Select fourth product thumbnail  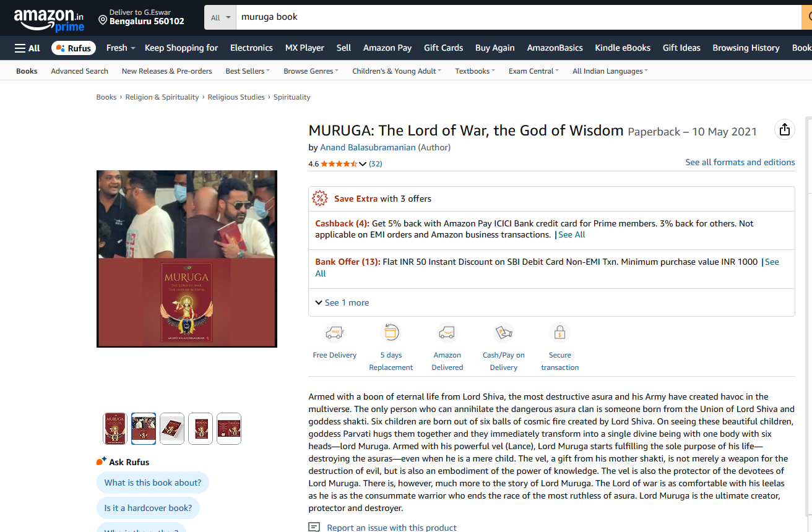[201, 429]
